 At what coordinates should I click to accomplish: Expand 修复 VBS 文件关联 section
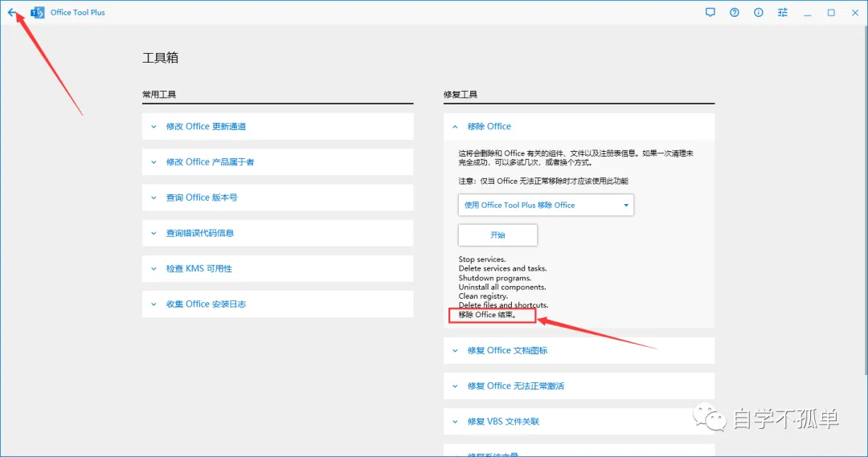click(579, 421)
